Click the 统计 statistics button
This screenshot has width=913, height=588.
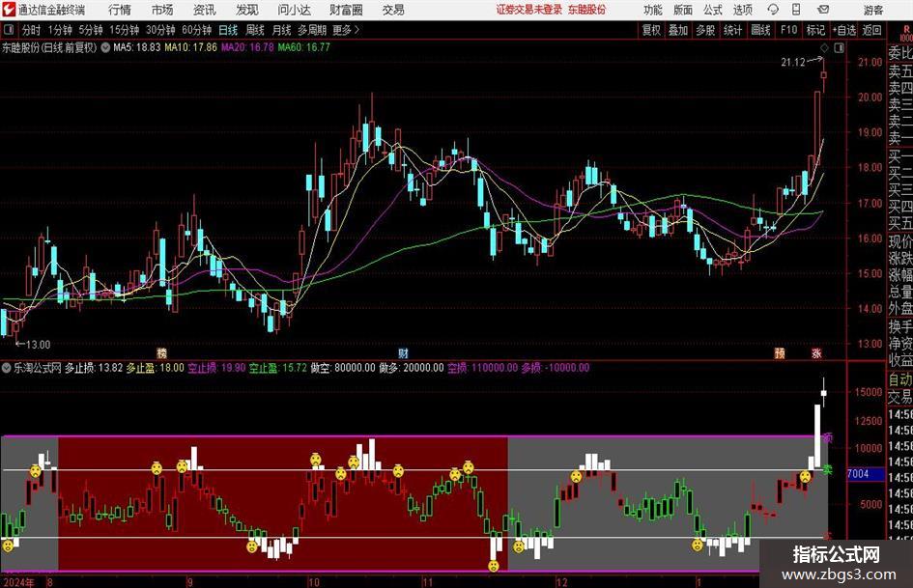click(732, 30)
